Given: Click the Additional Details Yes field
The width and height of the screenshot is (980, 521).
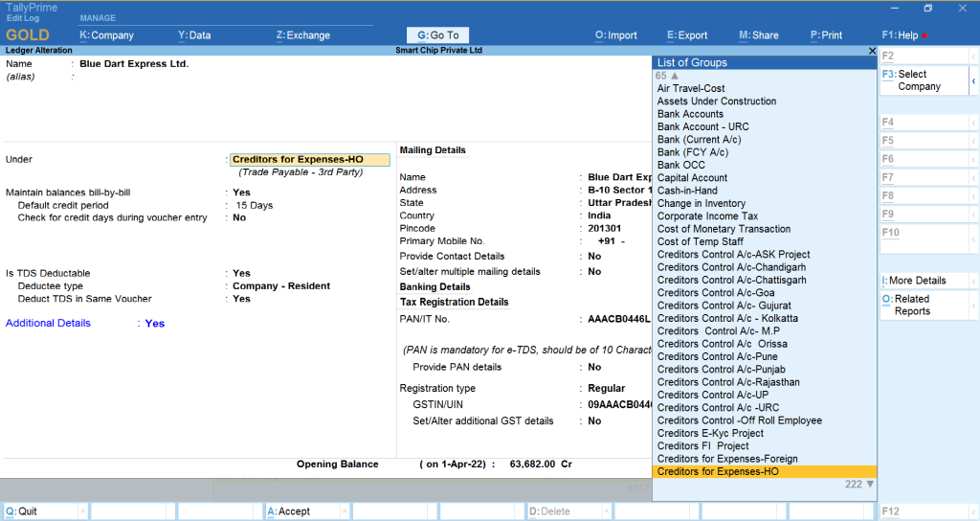Looking at the screenshot, I should [x=154, y=324].
